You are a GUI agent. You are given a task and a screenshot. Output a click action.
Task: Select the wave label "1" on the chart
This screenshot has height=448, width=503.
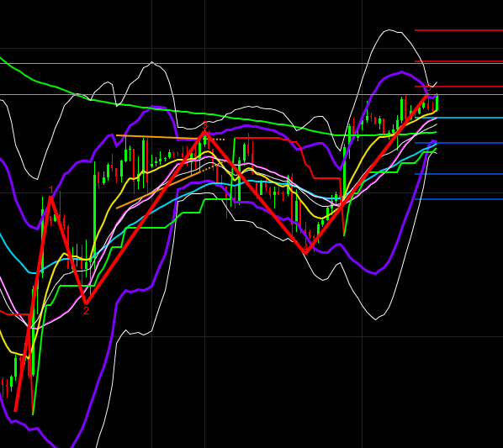(x=50, y=190)
